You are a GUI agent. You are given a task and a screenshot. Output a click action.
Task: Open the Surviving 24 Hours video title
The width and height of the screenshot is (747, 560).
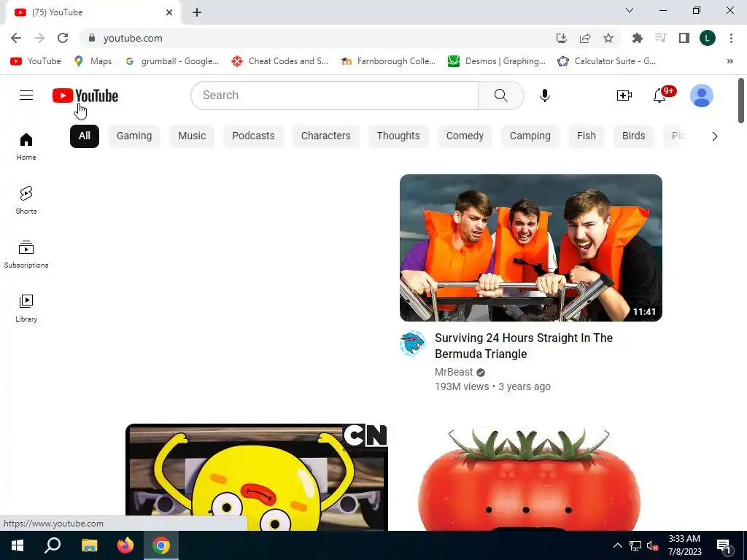(524, 346)
